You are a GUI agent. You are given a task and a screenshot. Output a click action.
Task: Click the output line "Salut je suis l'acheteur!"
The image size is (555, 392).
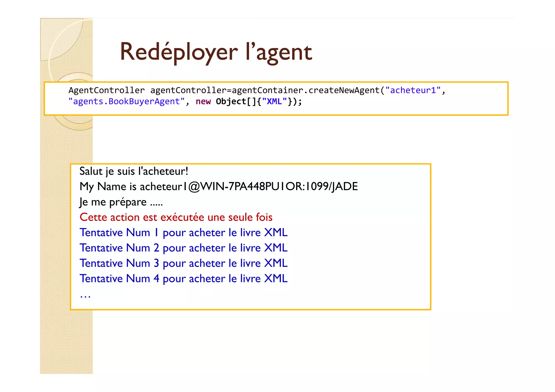pos(134,171)
